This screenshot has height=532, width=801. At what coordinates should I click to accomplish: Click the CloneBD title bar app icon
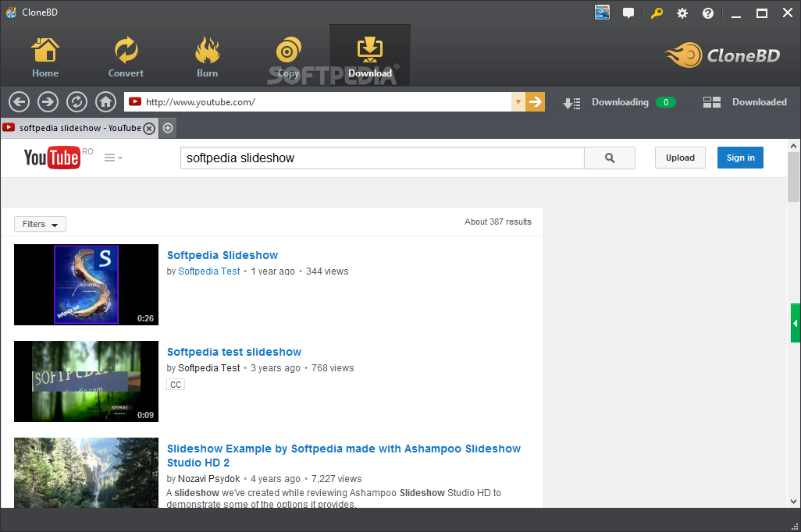(11, 12)
